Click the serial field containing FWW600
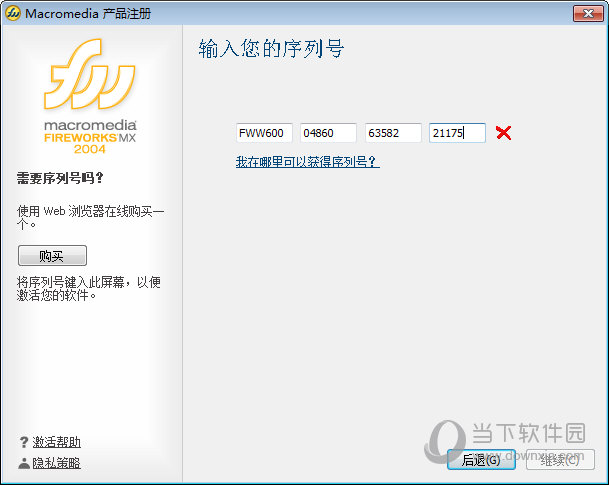The width and height of the screenshot is (609, 485). [x=264, y=133]
